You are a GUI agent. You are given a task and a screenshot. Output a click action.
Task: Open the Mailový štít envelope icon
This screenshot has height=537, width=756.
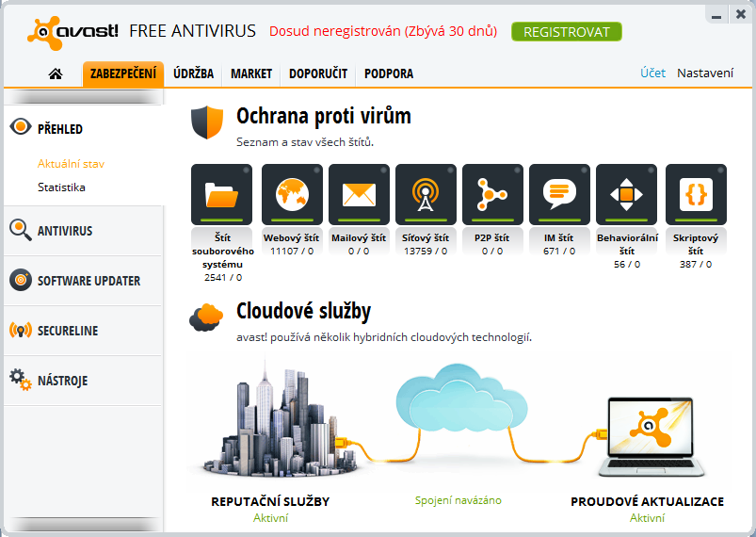[x=359, y=194]
